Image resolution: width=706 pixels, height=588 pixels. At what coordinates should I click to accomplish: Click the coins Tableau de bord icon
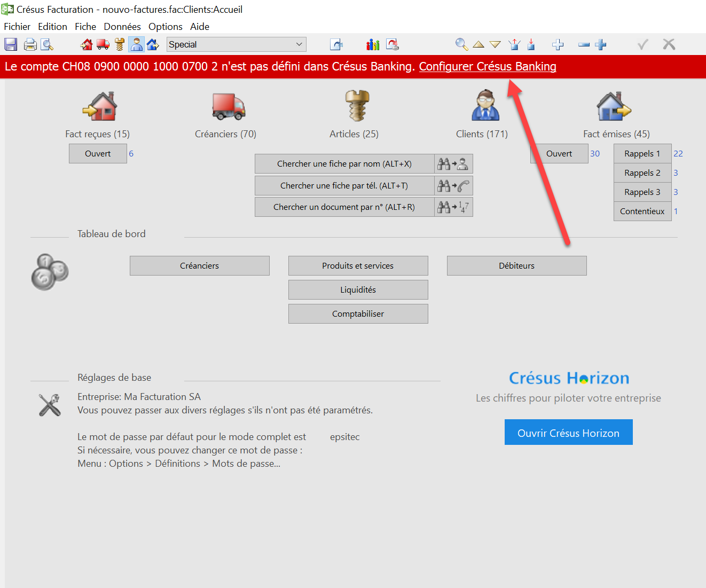tap(50, 272)
